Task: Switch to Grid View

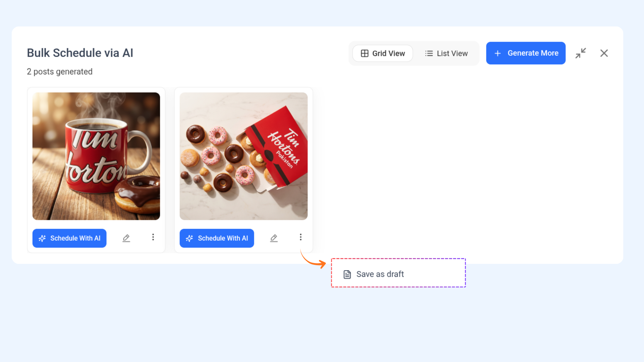Action: [383, 53]
